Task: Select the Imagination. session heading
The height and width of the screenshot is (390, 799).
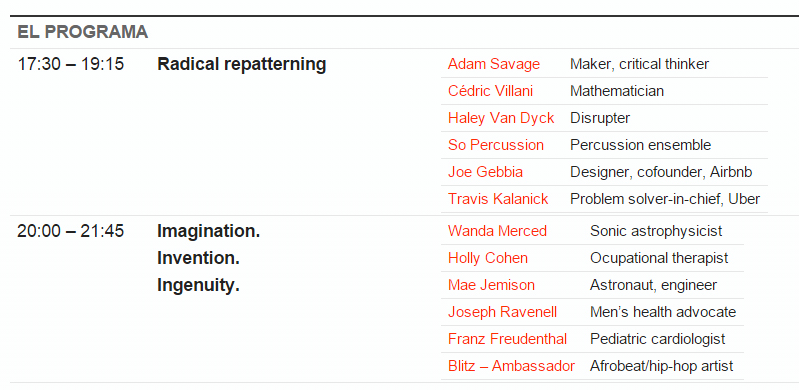Action: point(208,231)
